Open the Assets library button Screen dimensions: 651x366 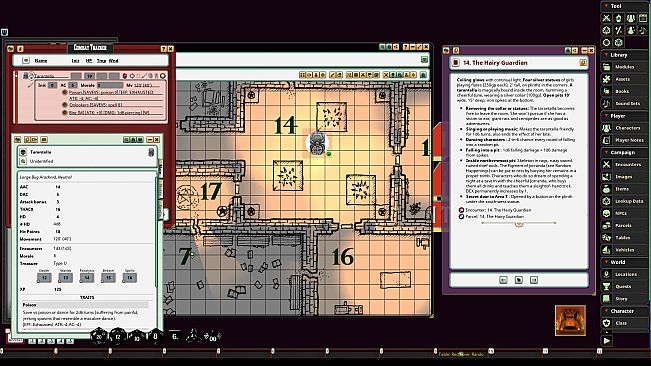pyautogui.click(x=624, y=79)
